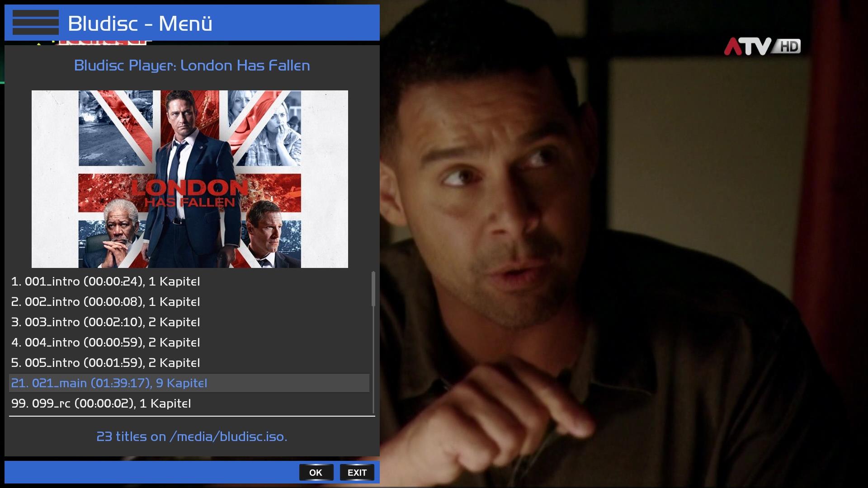Select 005_intro with 2 Kapitel
Viewport: 868px width, 488px height.
click(x=105, y=363)
